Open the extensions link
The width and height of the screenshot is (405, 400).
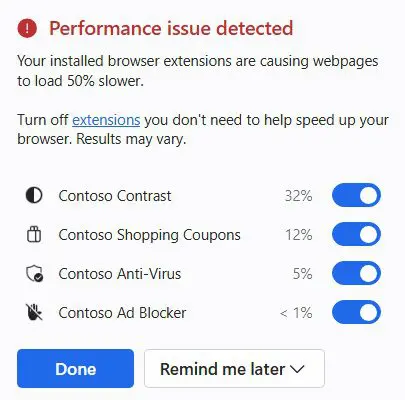coord(106,120)
